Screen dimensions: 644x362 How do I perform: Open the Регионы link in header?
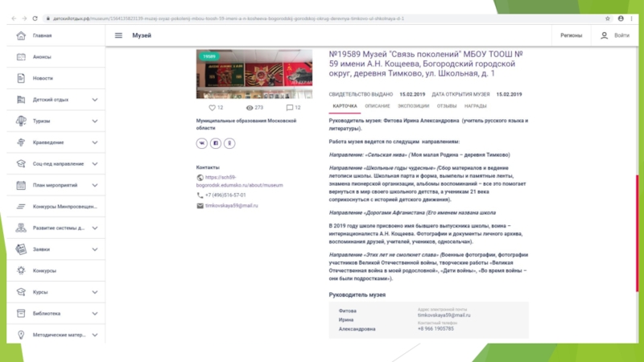(571, 35)
